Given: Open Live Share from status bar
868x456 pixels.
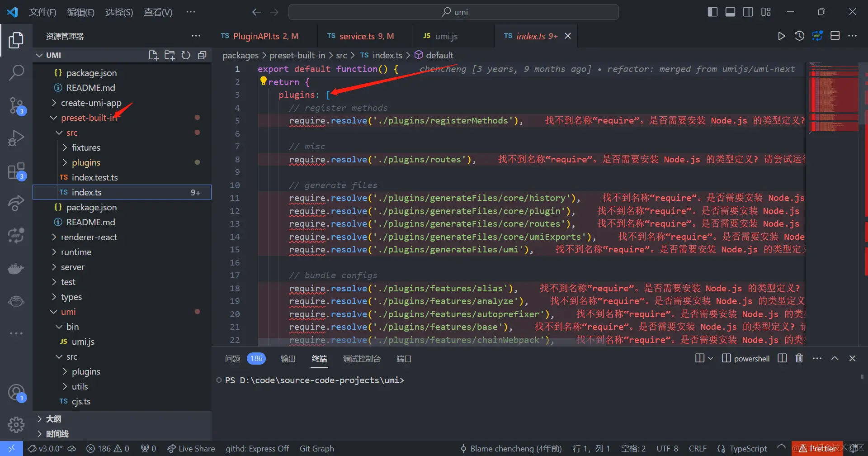Looking at the screenshot, I should click(191, 449).
